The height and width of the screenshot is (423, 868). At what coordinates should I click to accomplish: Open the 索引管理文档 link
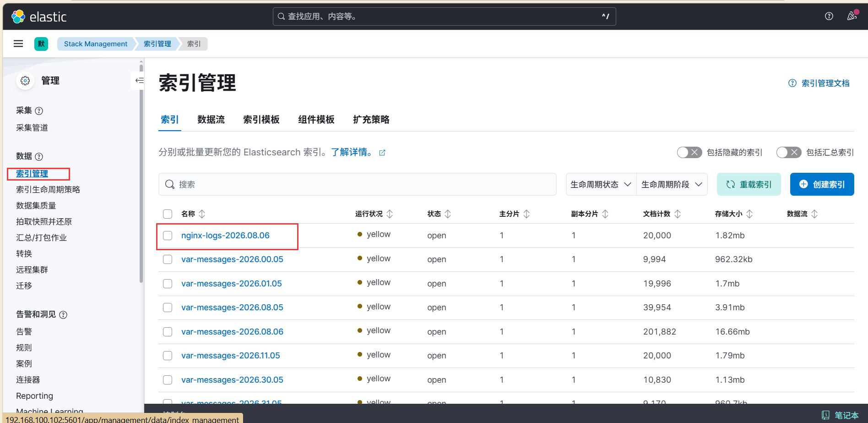[x=819, y=83]
